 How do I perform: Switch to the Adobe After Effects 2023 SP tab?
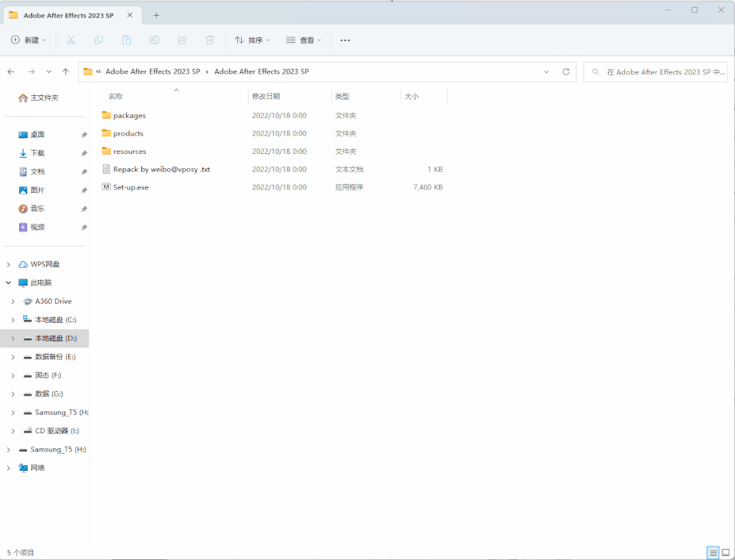[68, 14]
